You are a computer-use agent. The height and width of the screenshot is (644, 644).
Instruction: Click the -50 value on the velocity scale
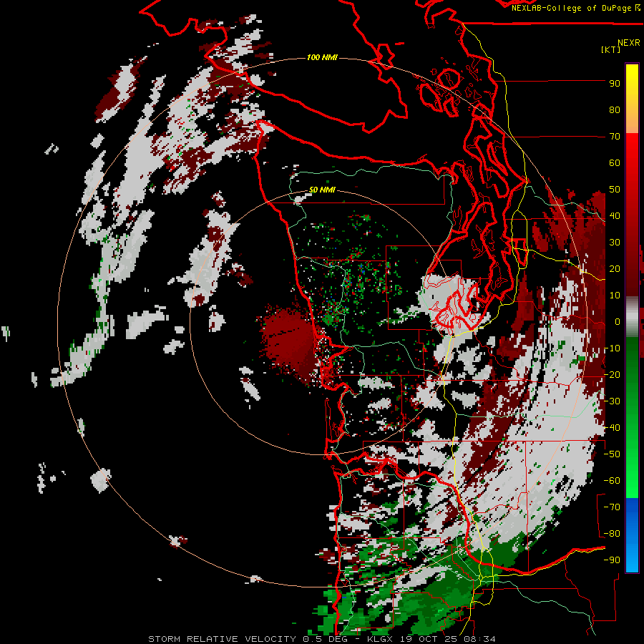pyautogui.click(x=612, y=454)
